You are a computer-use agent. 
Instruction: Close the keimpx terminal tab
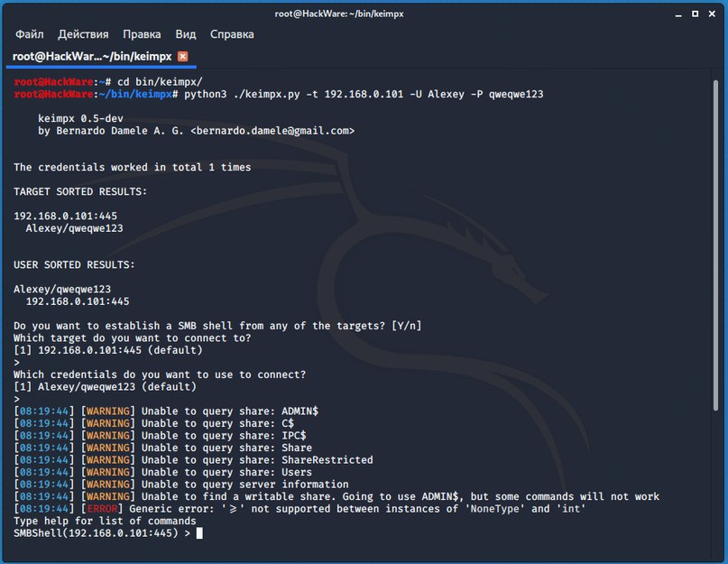(183, 56)
